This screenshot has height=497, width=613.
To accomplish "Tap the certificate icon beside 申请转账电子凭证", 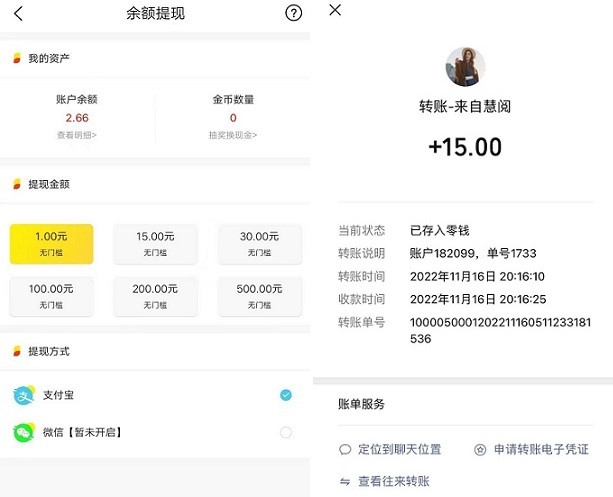I will (x=480, y=450).
